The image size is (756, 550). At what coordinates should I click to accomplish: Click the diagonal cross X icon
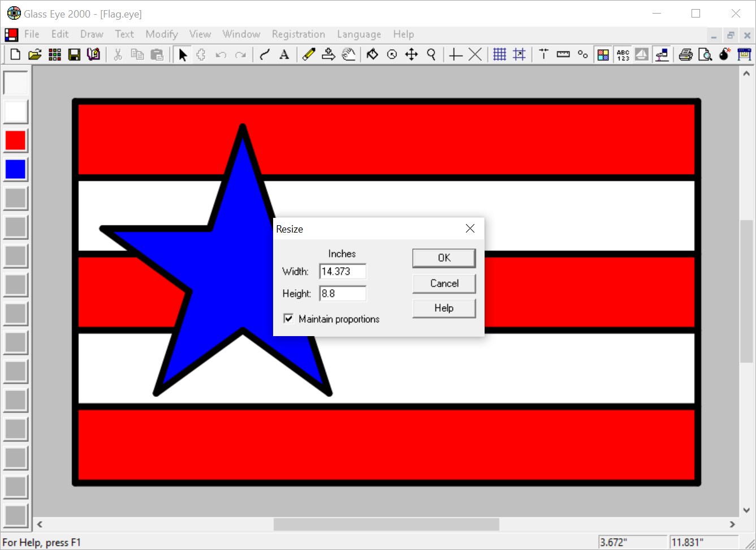point(476,54)
